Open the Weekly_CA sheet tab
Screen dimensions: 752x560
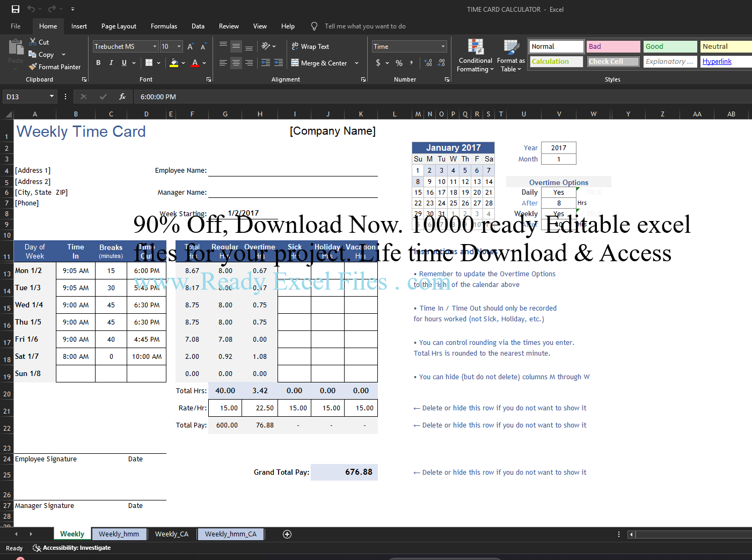pyautogui.click(x=171, y=534)
